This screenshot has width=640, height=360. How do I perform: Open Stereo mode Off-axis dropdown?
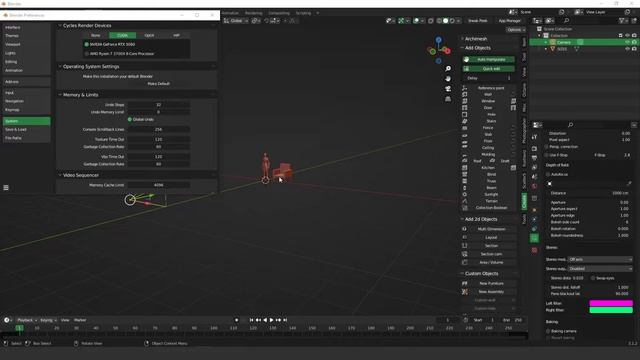[600, 260]
